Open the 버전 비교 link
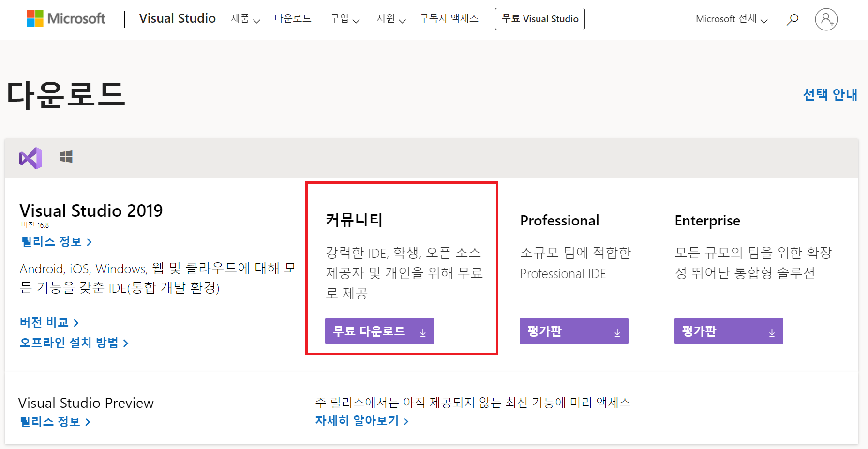This screenshot has height=449, width=868. pyautogui.click(x=49, y=322)
